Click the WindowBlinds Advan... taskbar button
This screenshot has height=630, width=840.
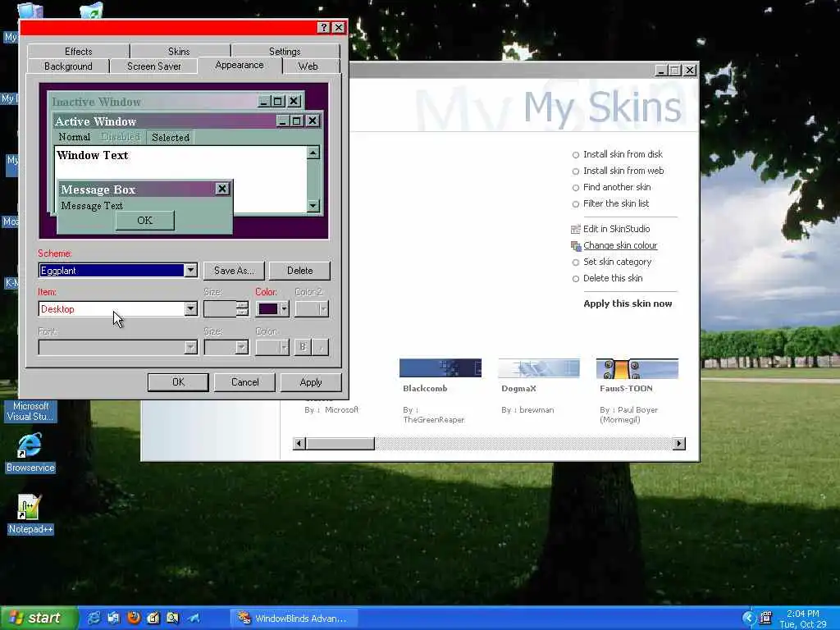pos(294,618)
